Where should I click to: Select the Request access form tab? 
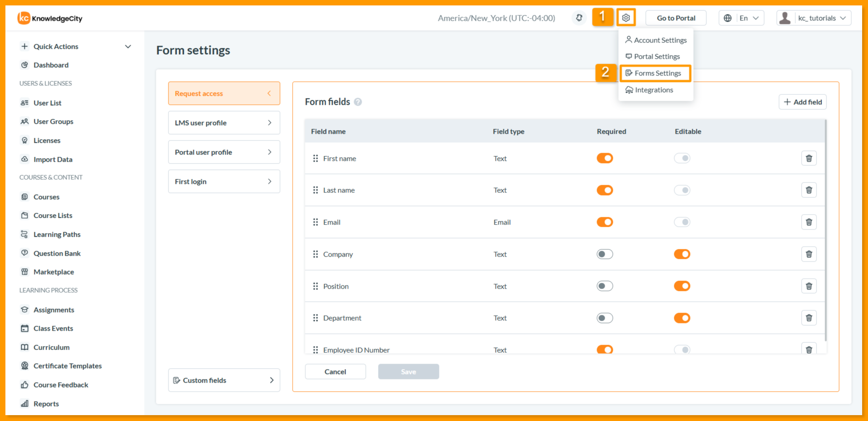click(224, 94)
